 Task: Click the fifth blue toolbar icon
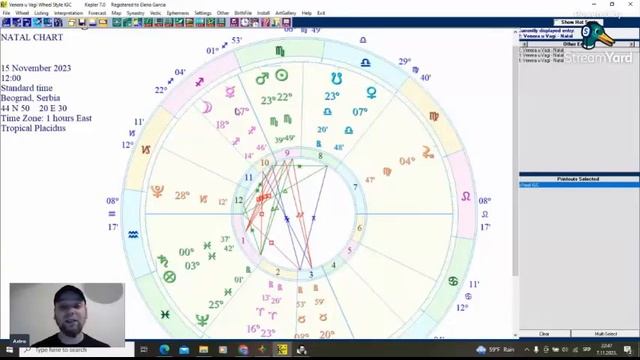pyautogui.click(x=48, y=22)
